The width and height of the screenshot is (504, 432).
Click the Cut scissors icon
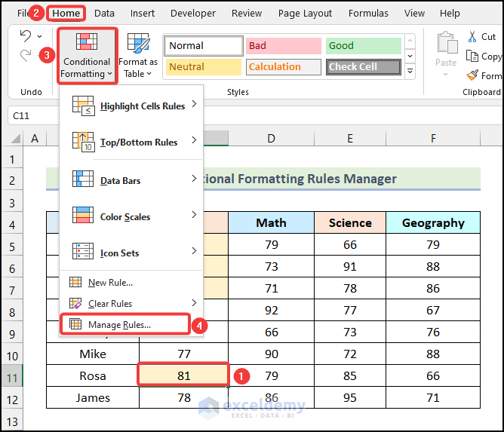click(x=472, y=37)
